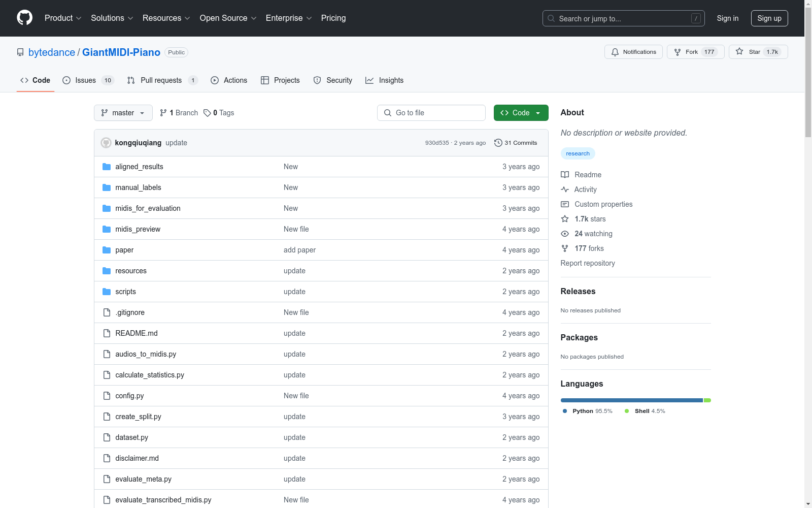Open the master branch selector dropdown

123,113
